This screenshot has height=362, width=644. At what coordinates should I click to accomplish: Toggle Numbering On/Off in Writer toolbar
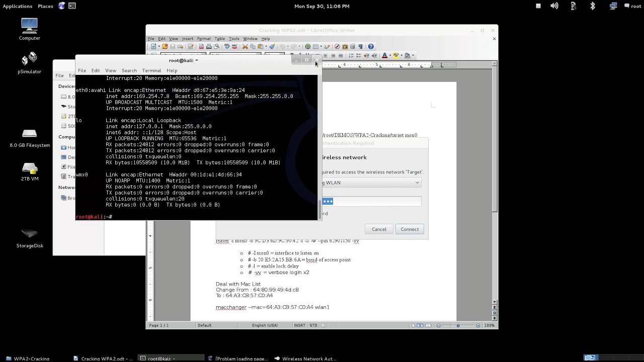click(351, 55)
